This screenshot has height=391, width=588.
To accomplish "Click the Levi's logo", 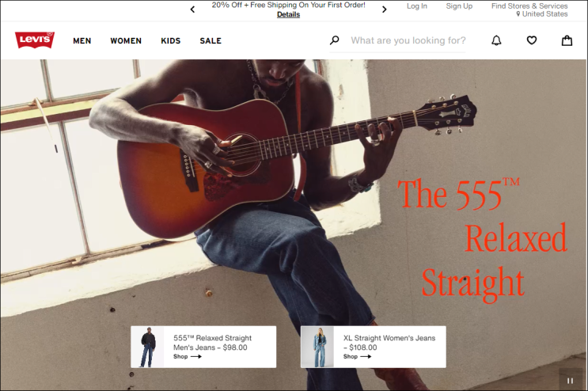I will point(35,40).
